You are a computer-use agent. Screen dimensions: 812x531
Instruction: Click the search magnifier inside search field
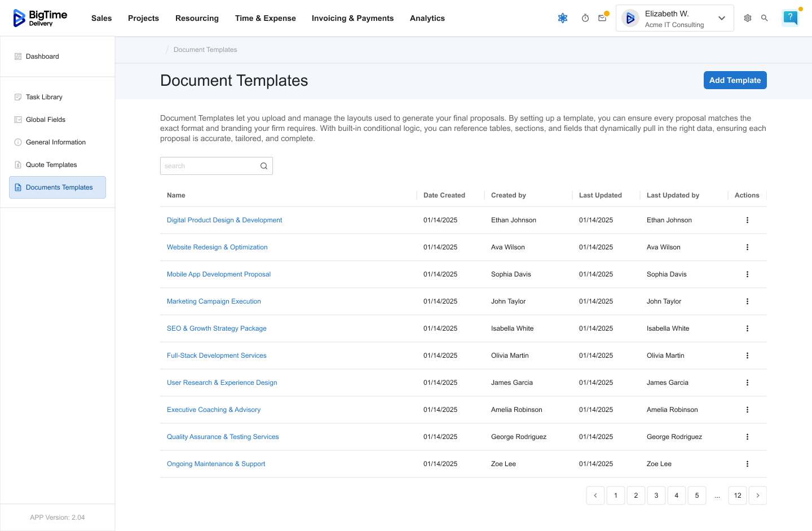point(264,166)
